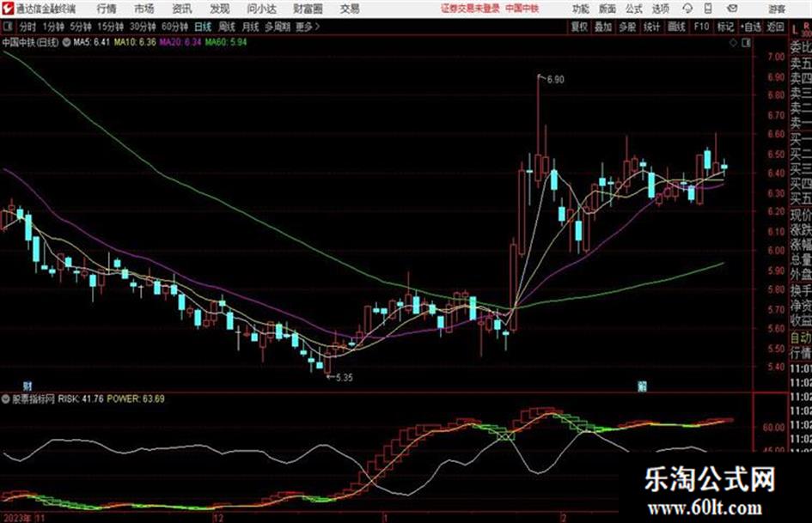Click the 7.00 price axis label
The image size is (812, 523).
(x=776, y=57)
